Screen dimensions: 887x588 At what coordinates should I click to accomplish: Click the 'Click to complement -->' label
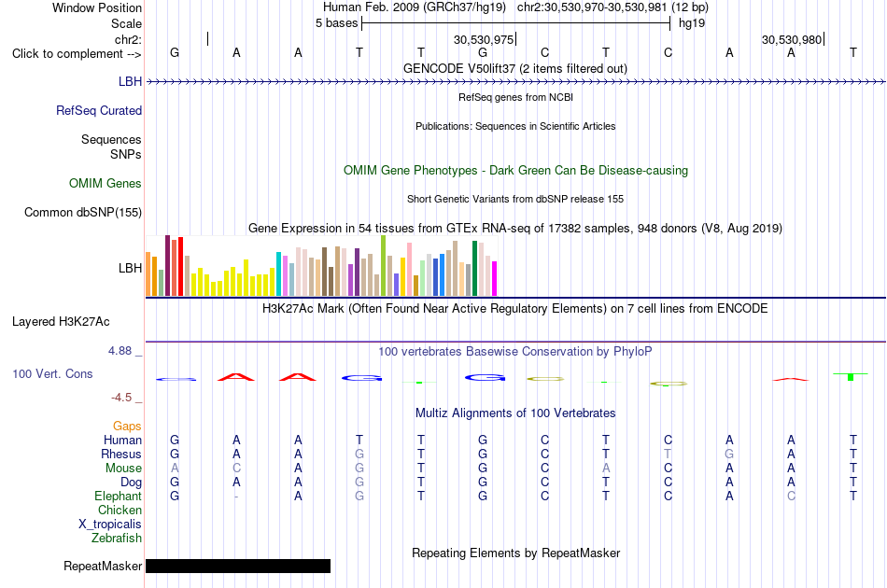(77, 54)
